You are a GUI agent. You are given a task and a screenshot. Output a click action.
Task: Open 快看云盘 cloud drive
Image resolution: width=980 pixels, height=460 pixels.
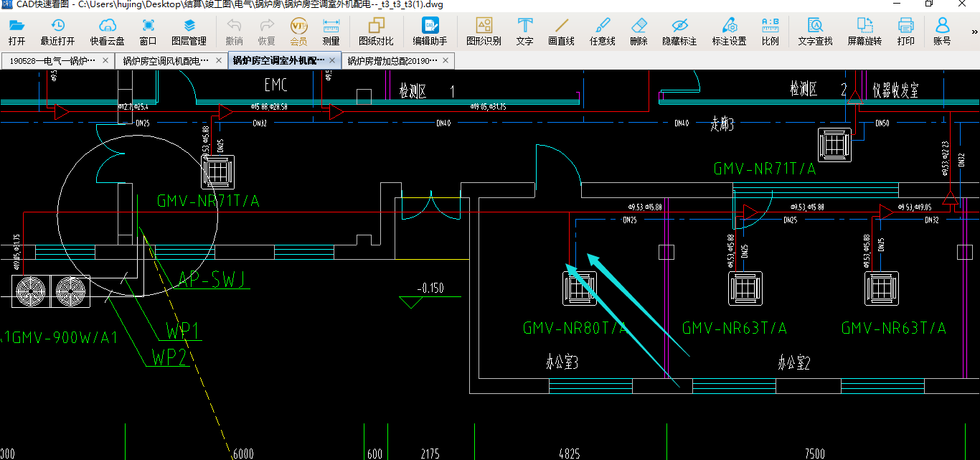(107, 32)
